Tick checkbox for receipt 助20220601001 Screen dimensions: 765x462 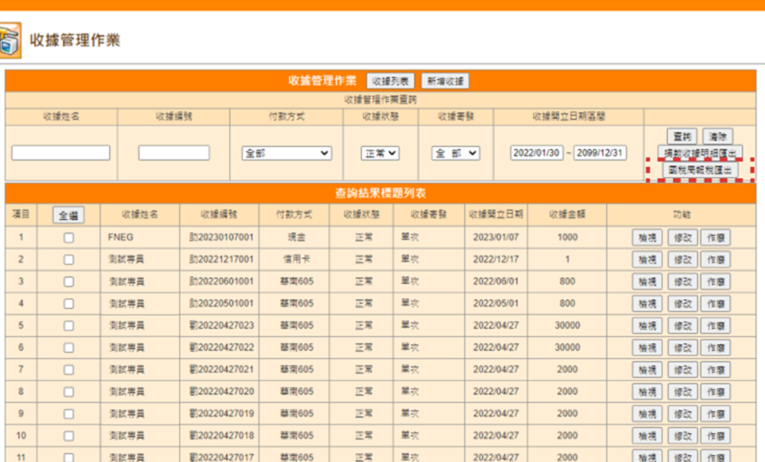(x=69, y=281)
